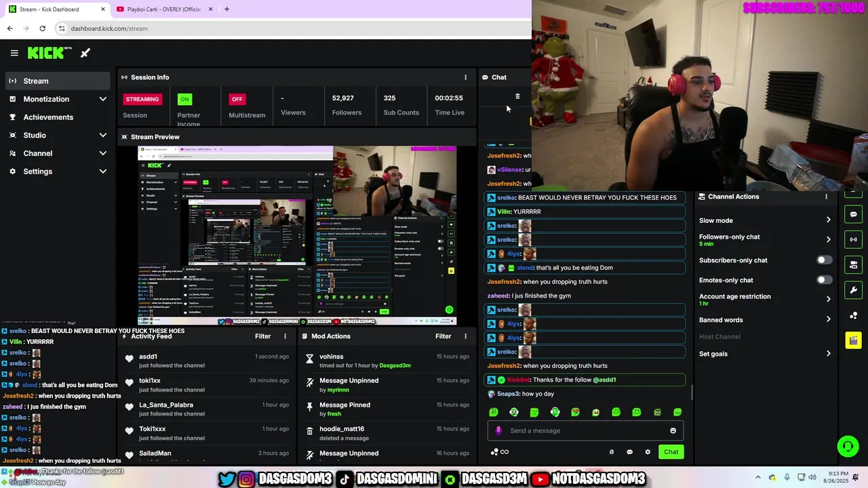Open Session Info three-dot options menu
Screen dimensions: 868x488
pyautogui.click(x=465, y=77)
